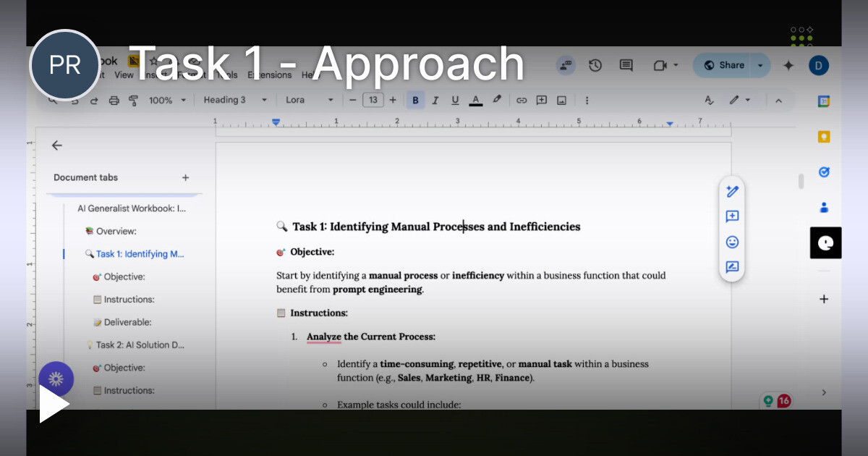868x456 pixels.
Task: Open the comments panel icon
Action: (625, 65)
